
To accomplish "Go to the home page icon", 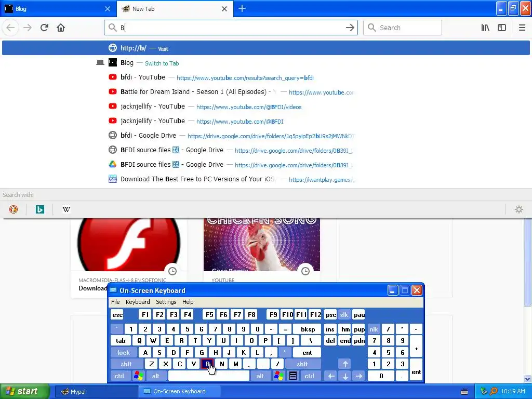I will [61, 28].
